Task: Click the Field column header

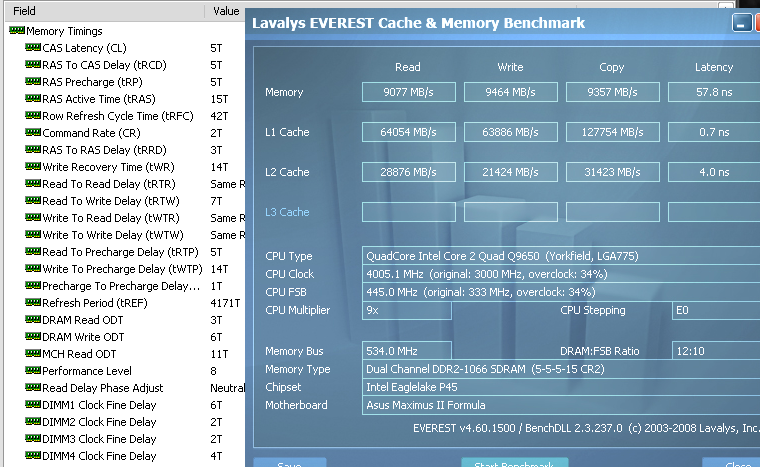Action: 105,11
